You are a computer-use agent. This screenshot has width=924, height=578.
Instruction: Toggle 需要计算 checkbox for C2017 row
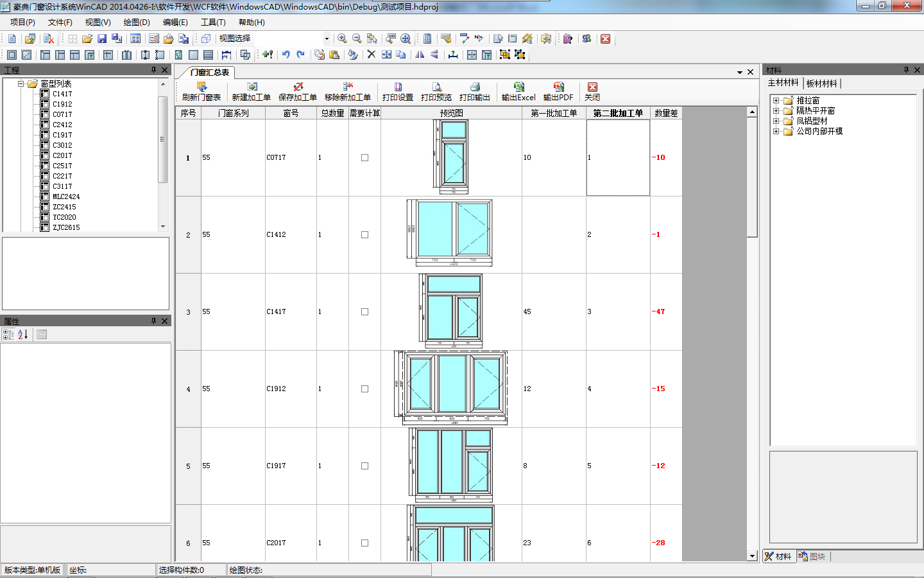364,543
